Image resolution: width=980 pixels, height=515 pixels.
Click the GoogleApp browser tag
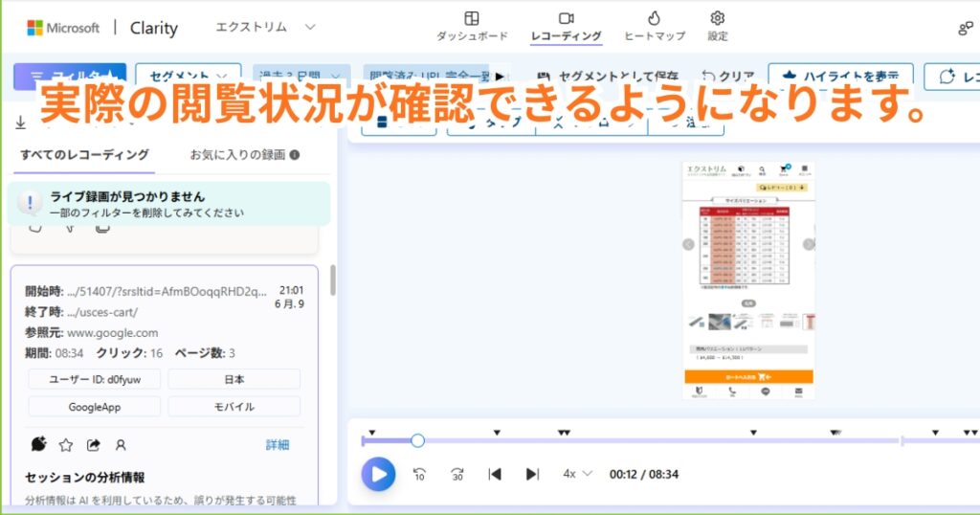pyautogui.click(x=95, y=407)
